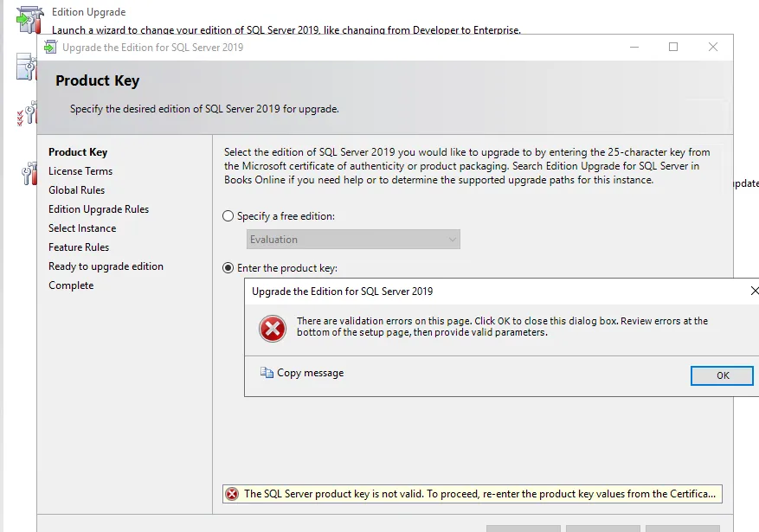759x532 pixels.
Task: Select the 'Specify a free edition' radio button
Action: [228, 216]
